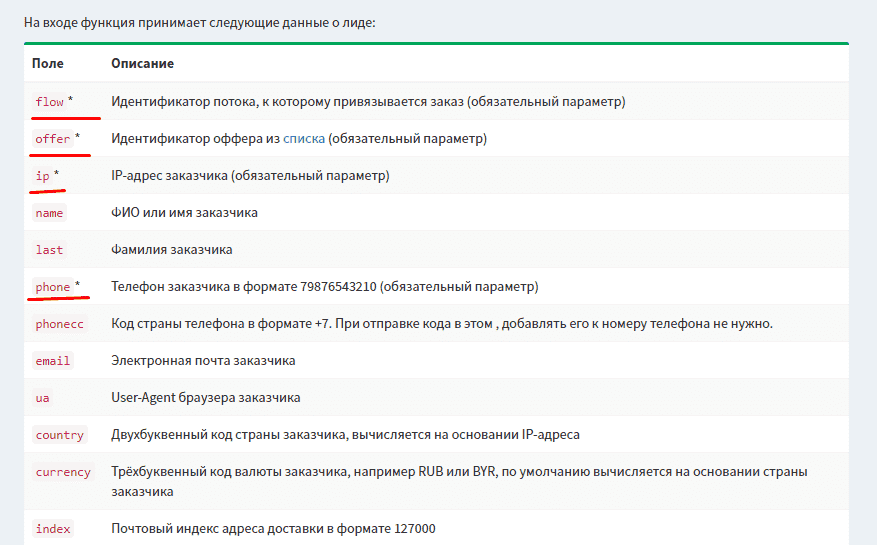
Task: Click the "Фамилия заказчика" description text
Action: pyautogui.click(x=171, y=250)
